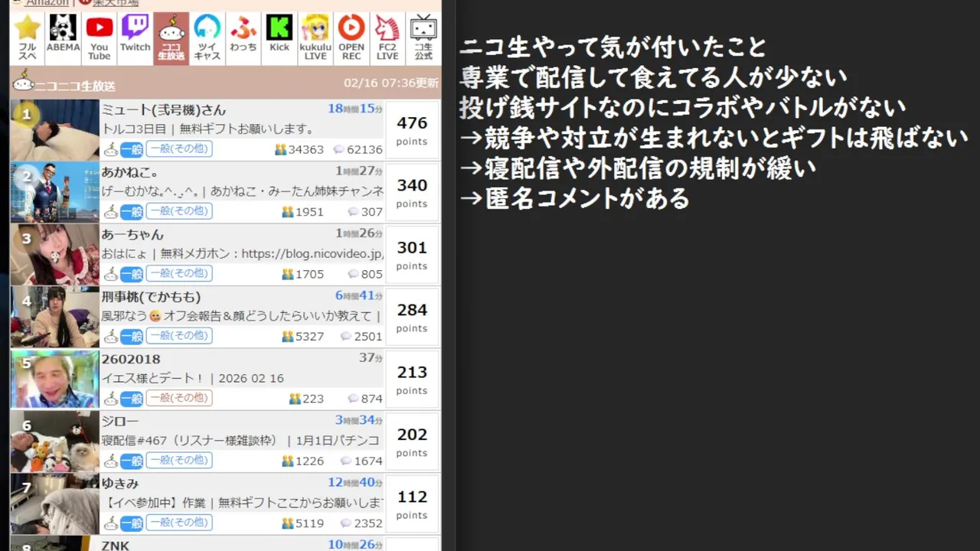Open the ニコ生公式 TV icon tab

pos(423,38)
